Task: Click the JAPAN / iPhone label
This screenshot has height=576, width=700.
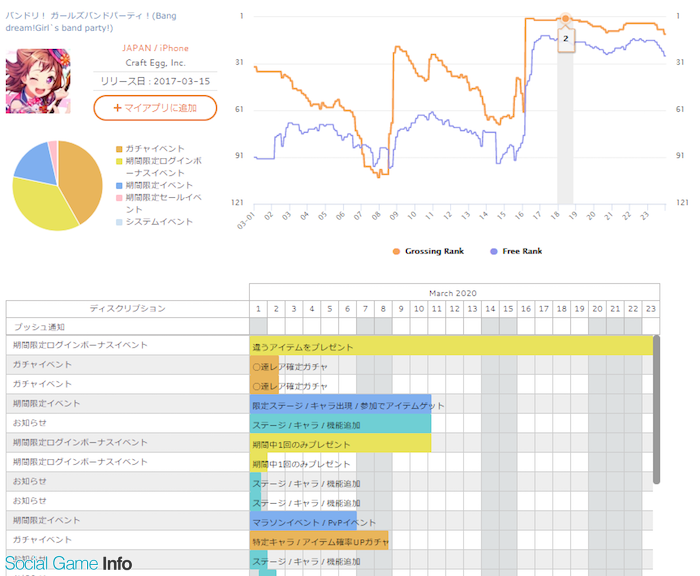Action: pyautogui.click(x=155, y=48)
